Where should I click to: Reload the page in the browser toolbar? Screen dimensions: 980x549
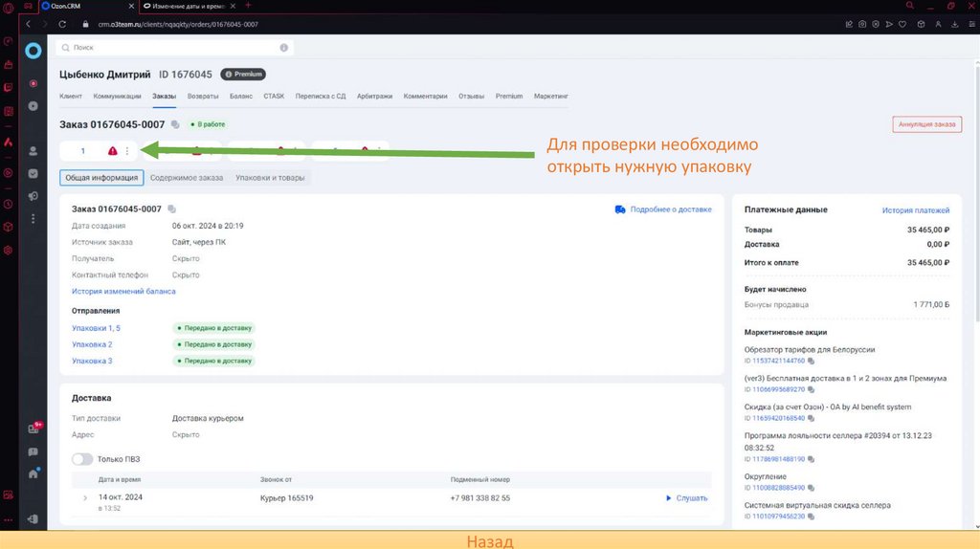(x=62, y=24)
